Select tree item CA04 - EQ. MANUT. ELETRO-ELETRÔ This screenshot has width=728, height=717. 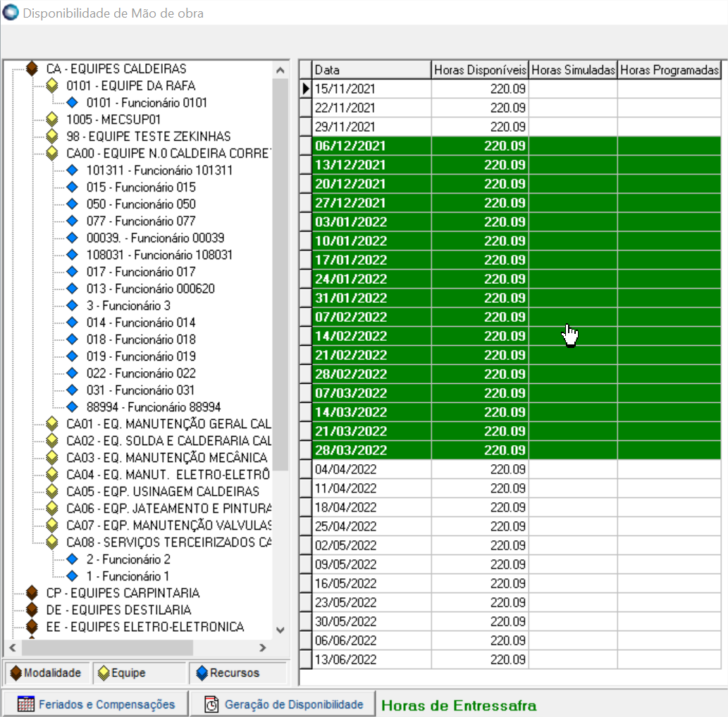click(x=168, y=475)
